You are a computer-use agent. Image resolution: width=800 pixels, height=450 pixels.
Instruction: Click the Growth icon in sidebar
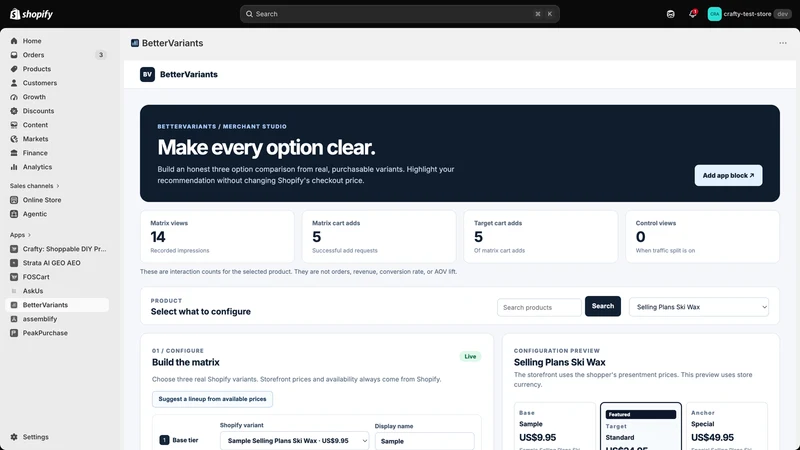pyautogui.click(x=14, y=97)
